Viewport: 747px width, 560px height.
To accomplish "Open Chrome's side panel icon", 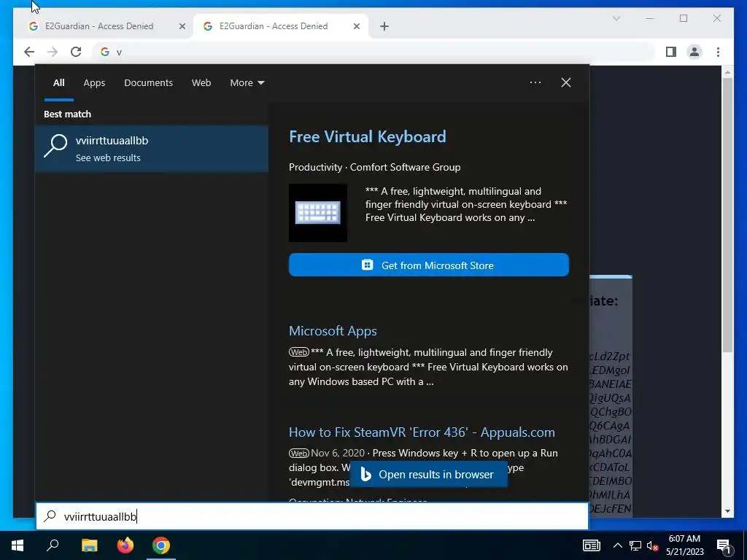I will (671, 52).
